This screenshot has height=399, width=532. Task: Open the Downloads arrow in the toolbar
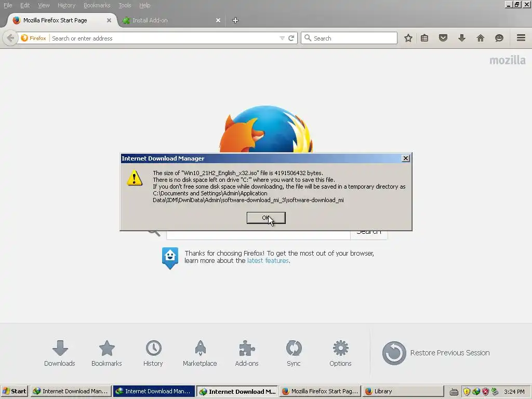click(462, 38)
